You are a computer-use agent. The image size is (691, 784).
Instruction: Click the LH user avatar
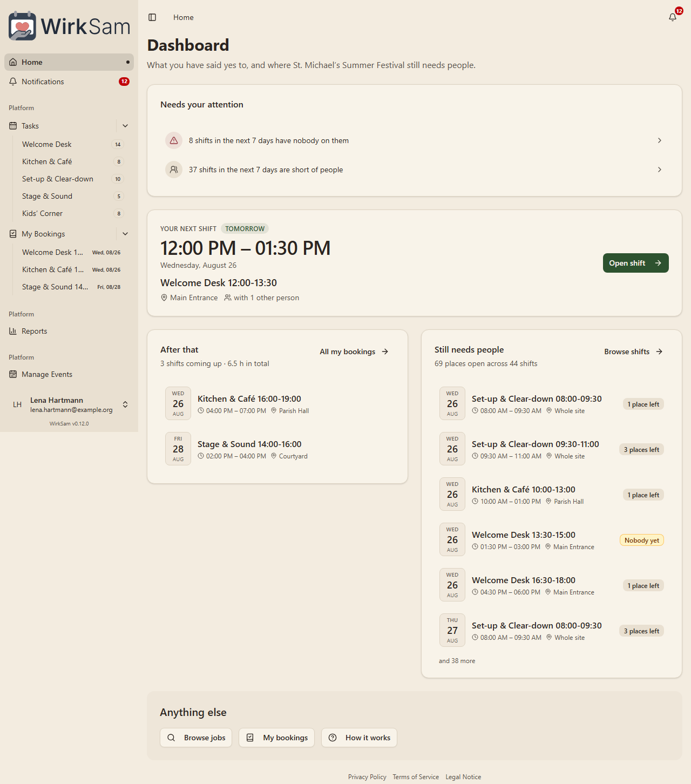point(17,404)
